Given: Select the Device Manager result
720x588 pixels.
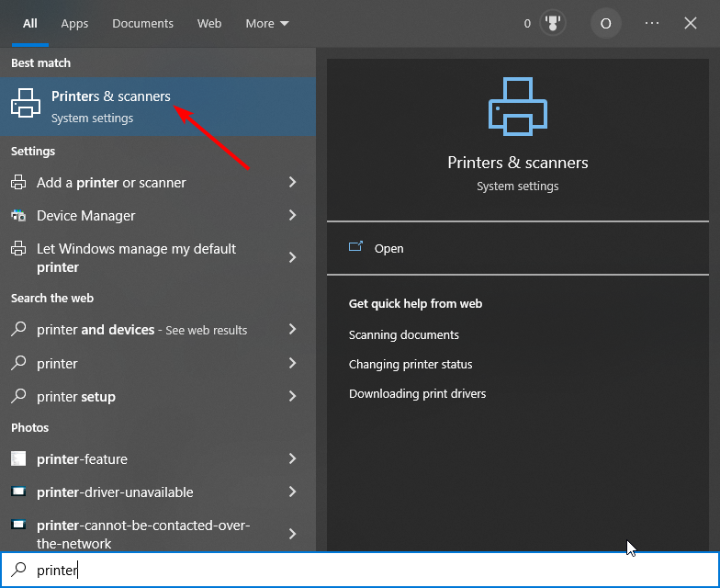Looking at the screenshot, I should click(158, 215).
